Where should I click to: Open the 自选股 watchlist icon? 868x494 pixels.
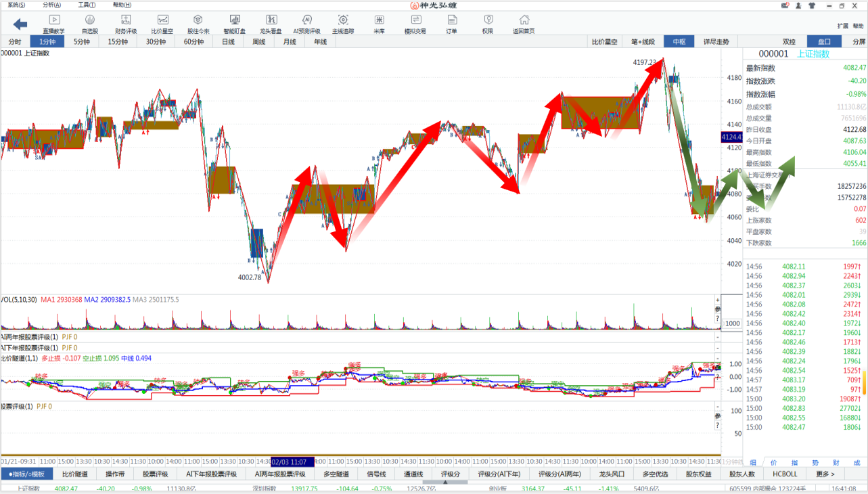(x=90, y=24)
